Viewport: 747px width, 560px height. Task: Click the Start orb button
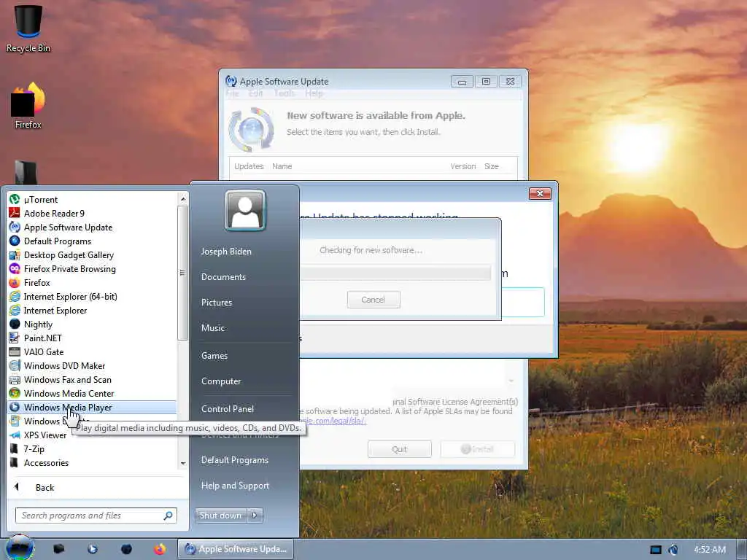(x=20, y=548)
